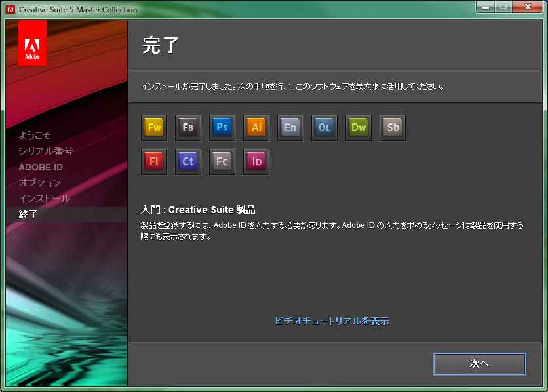Image resolution: width=548 pixels, height=392 pixels.
Task: Click the Adobe ID registration description paragraph
Action: [x=332, y=231]
